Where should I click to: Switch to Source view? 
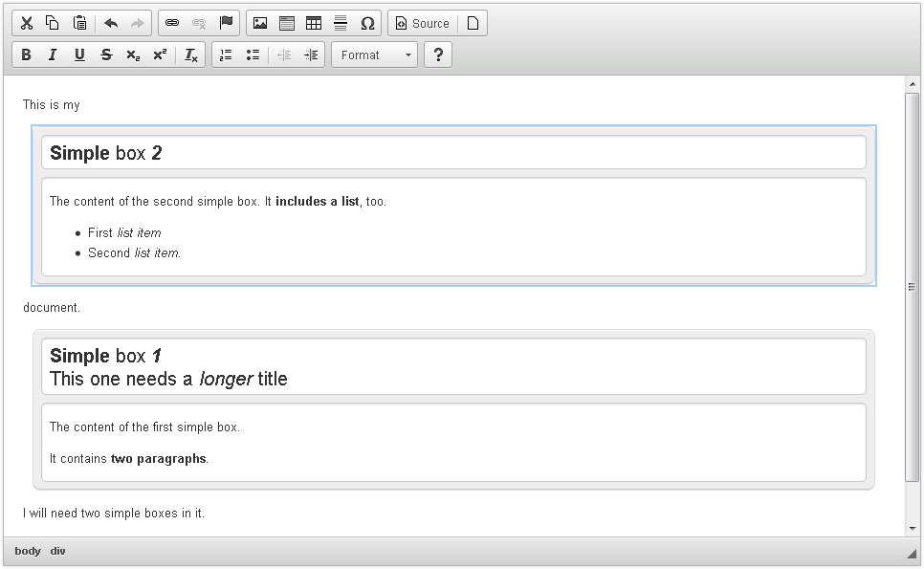tap(423, 23)
